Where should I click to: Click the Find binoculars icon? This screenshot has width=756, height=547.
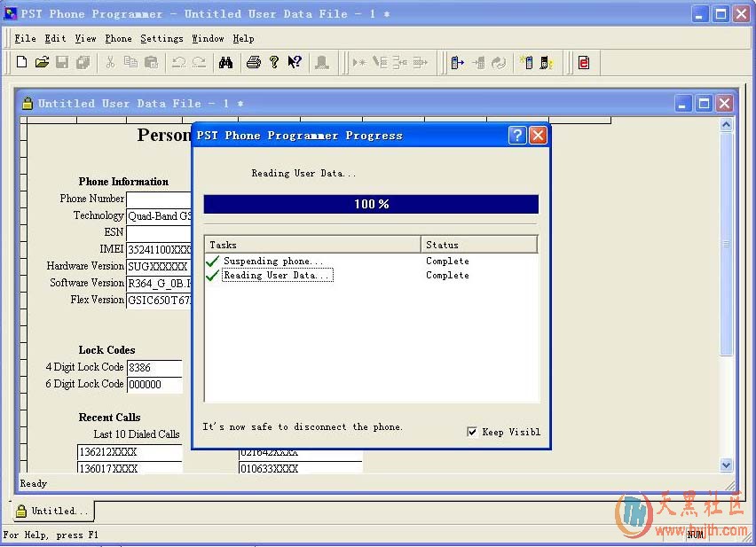(225, 62)
